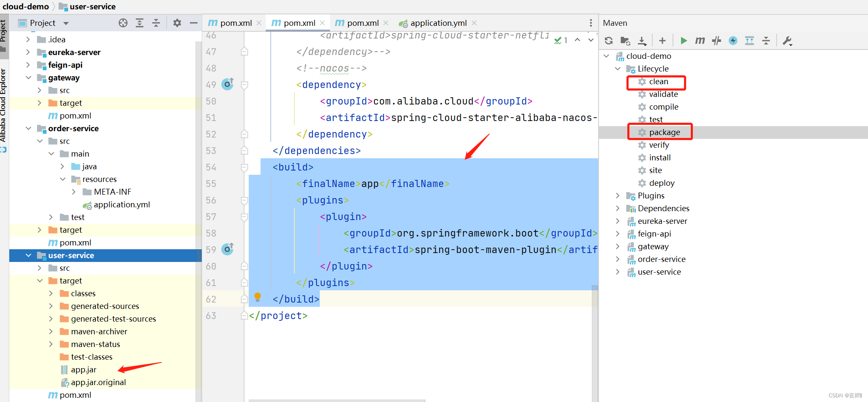Hide the Project tool window
Viewport: 868px width, 402px height.
coord(194,23)
